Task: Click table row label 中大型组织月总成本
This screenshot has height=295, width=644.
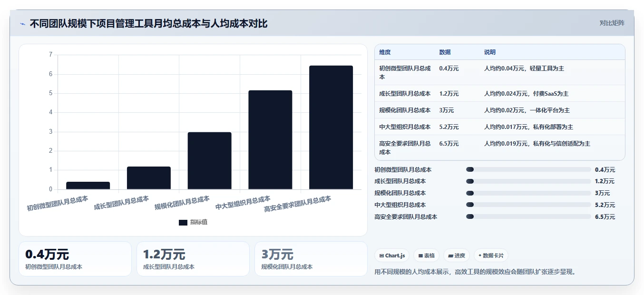Action: [405, 127]
